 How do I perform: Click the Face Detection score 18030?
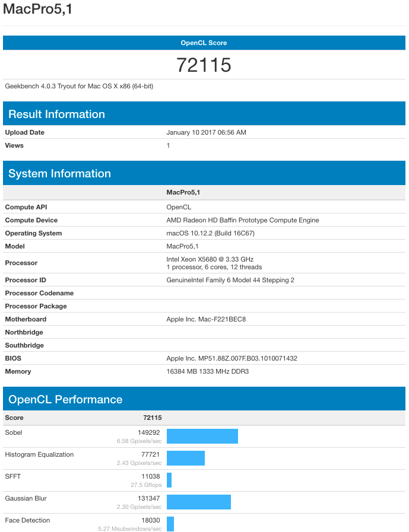coord(151,521)
